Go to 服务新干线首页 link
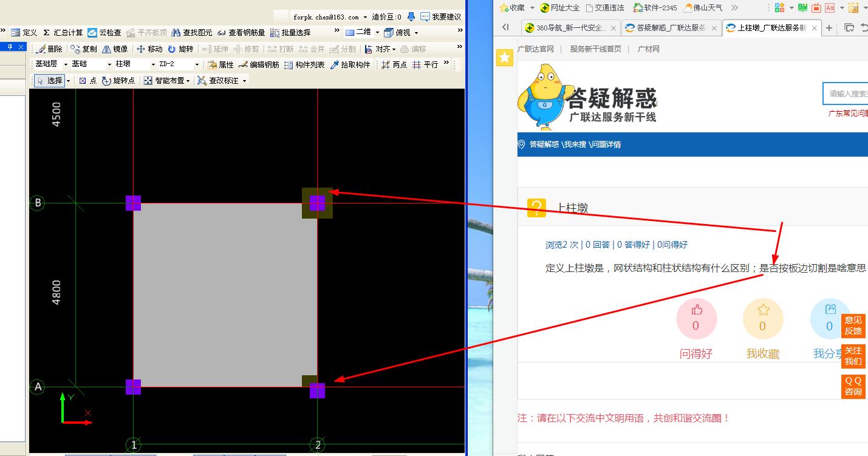The width and height of the screenshot is (868, 456). (595, 49)
